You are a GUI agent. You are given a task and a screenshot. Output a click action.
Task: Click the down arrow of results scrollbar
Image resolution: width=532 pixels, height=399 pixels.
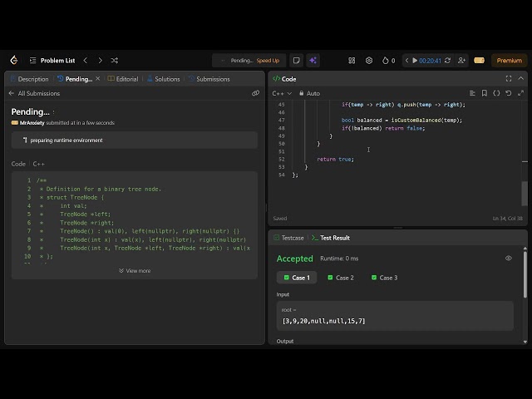pyautogui.click(x=525, y=342)
